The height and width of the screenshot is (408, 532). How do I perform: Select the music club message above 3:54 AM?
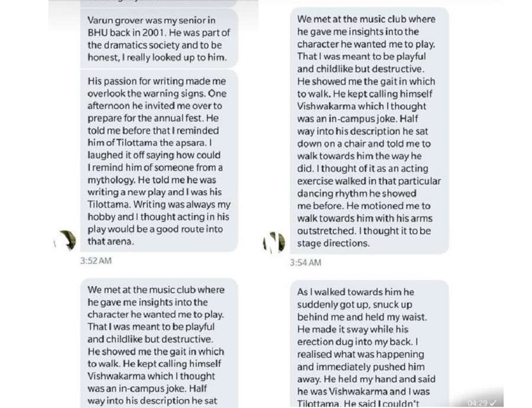click(x=368, y=131)
